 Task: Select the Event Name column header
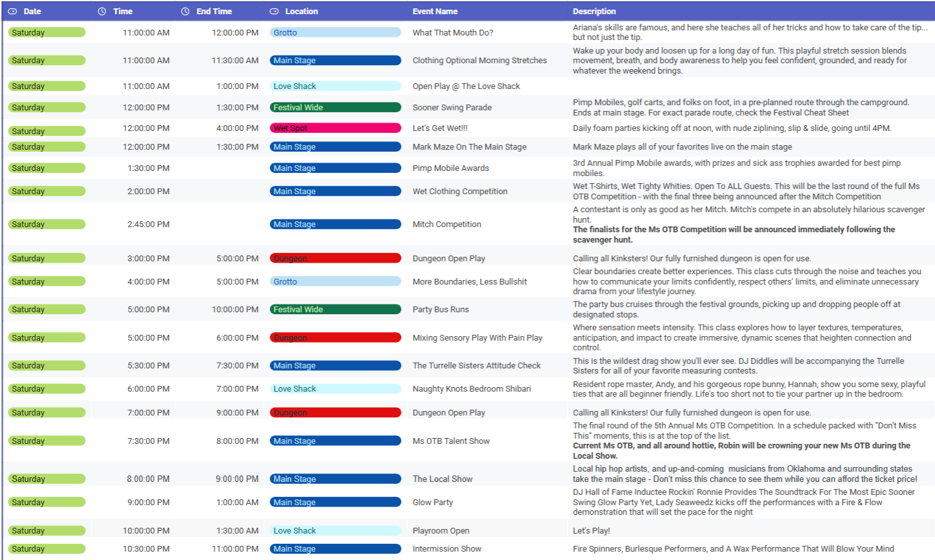[435, 12]
